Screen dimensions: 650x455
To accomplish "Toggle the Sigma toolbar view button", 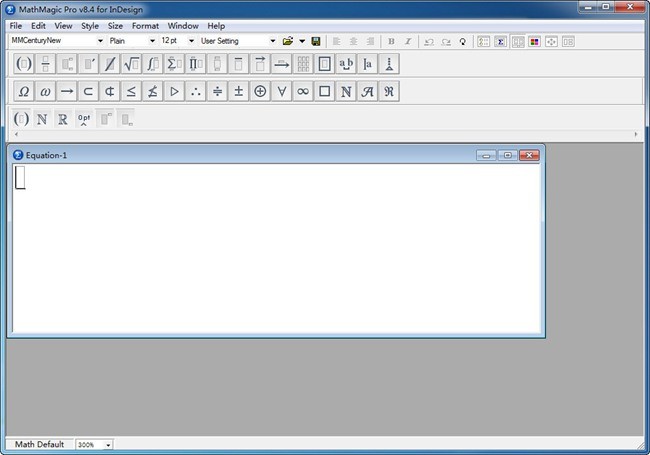I will (x=500, y=41).
